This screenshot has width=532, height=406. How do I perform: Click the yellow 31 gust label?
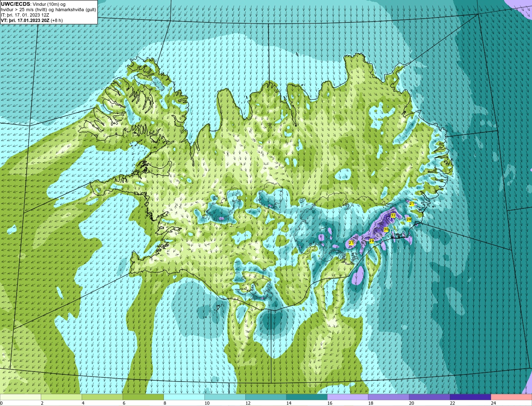click(x=393, y=215)
